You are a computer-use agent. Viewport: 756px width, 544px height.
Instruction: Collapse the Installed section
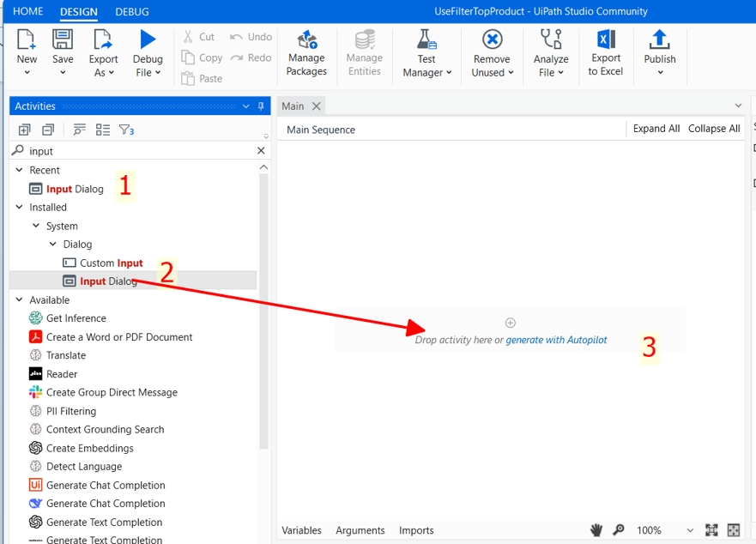click(x=19, y=207)
